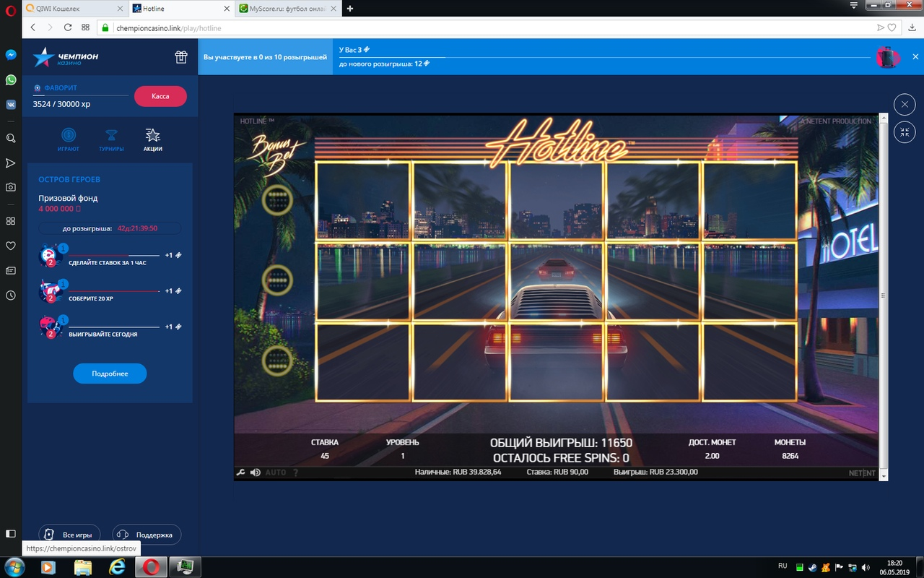The width and height of the screenshot is (924, 578).
Task: Open Internet Explorer in taskbar
Action: tap(117, 567)
